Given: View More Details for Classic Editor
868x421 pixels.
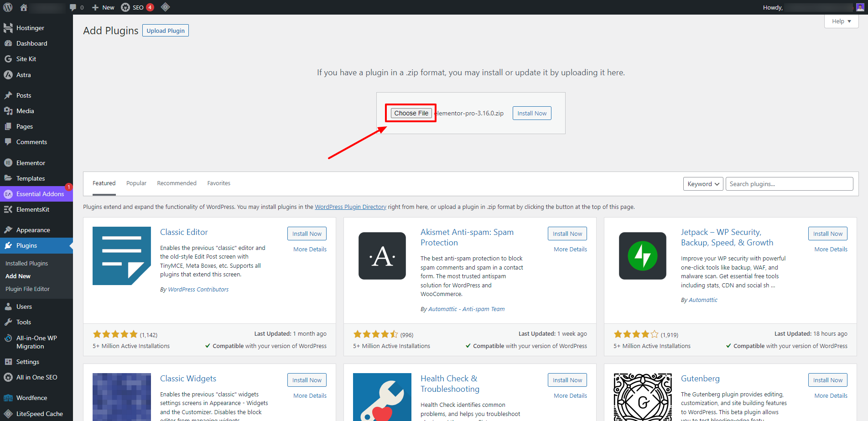Looking at the screenshot, I should point(310,249).
